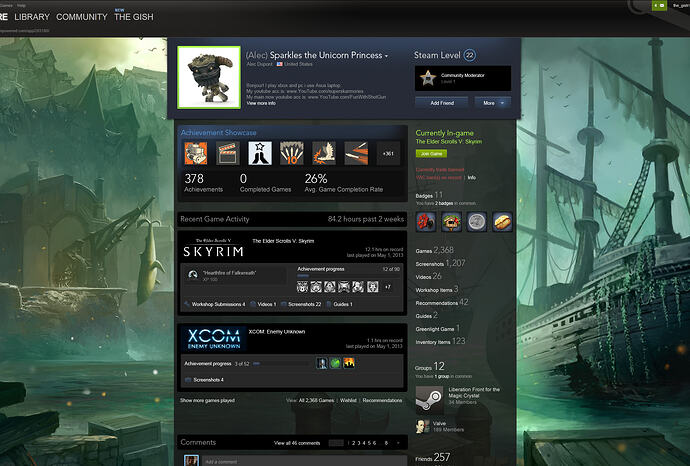The height and width of the screenshot is (466, 690).
Task: Go to comments page 8
Action: click(x=386, y=443)
